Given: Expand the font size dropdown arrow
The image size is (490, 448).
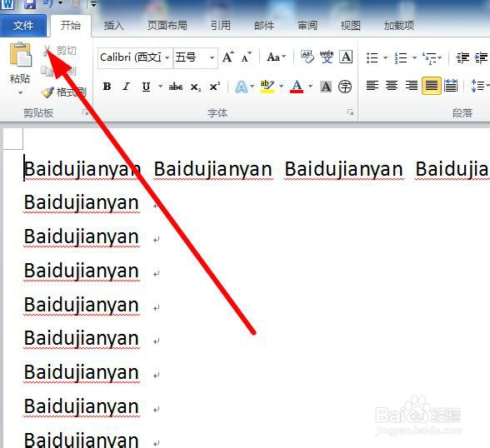Looking at the screenshot, I should [212, 57].
